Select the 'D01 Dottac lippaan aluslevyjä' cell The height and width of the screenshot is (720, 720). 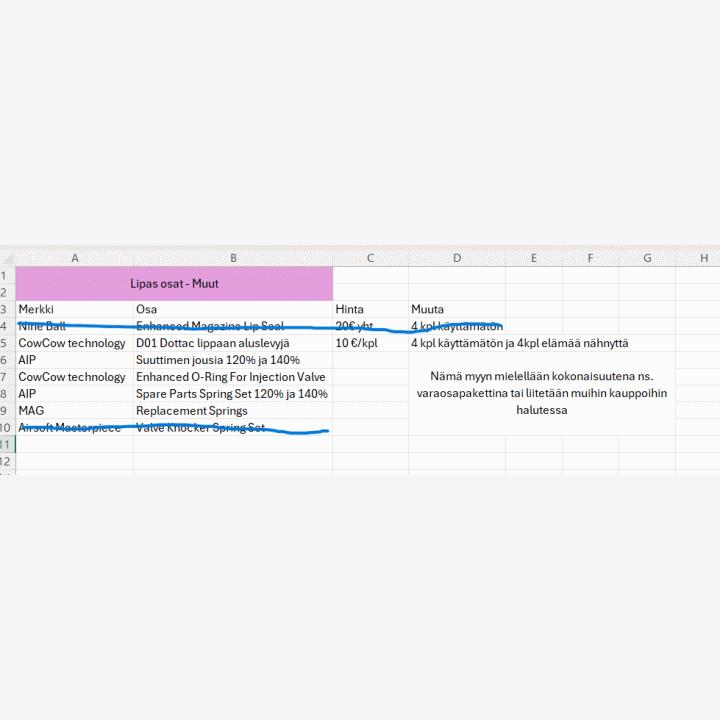coord(233,343)
